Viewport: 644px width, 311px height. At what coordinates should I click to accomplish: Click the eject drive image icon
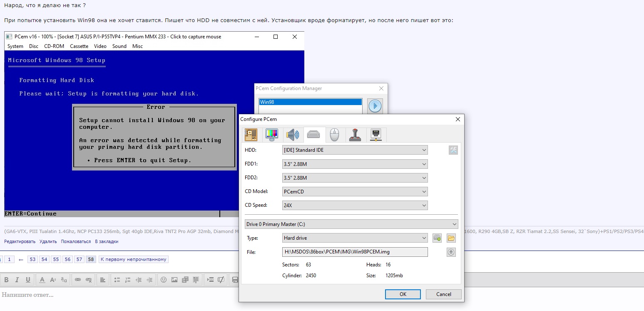click(451, 252)
